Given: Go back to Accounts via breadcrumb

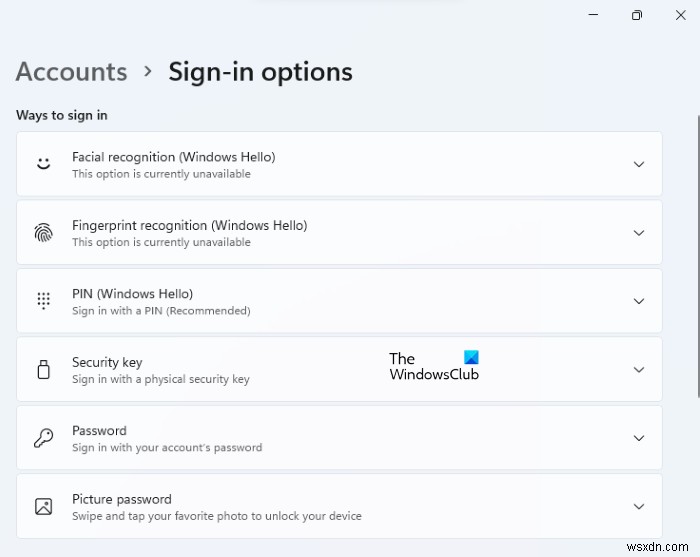Looking at the screenshot, I should tap(71, 72).
